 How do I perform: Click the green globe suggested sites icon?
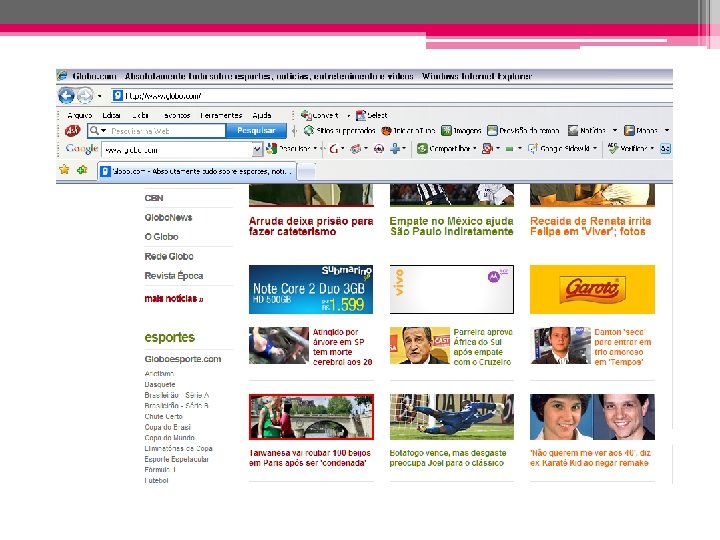[309, 131]
